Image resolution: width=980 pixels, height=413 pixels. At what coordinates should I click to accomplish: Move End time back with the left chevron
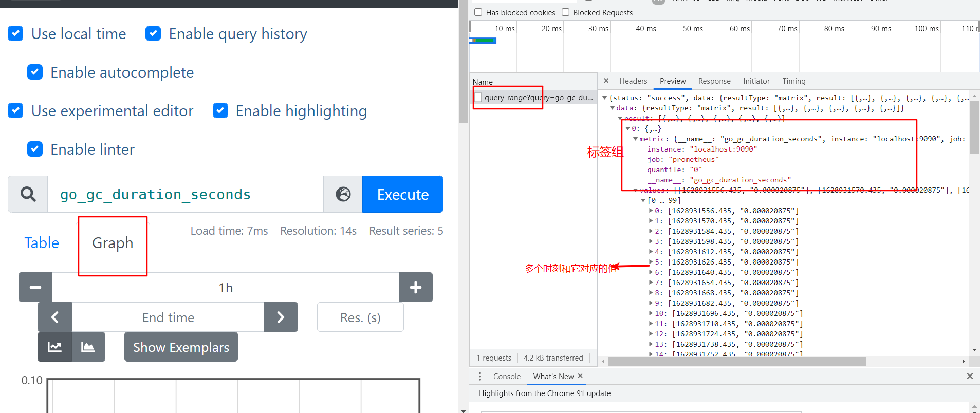[55, 317]
